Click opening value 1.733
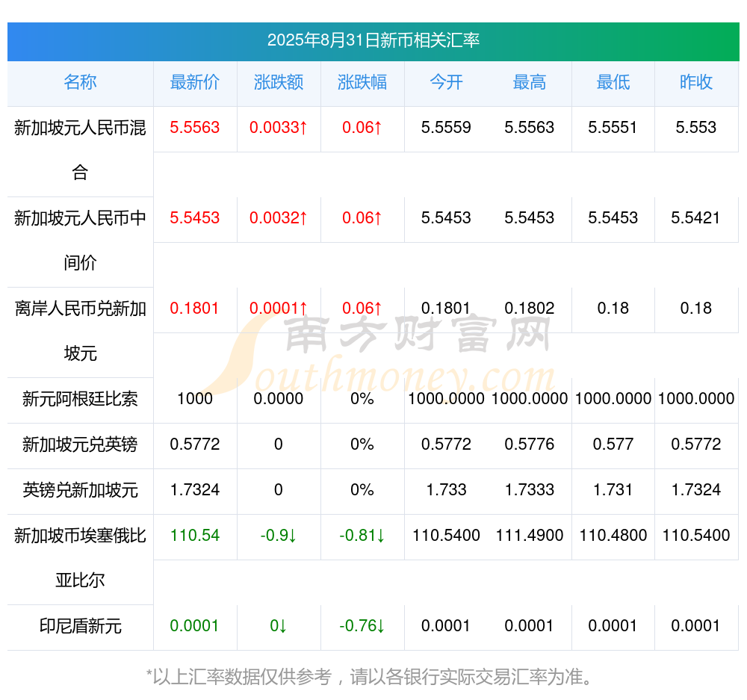 (x=446, y=490)
